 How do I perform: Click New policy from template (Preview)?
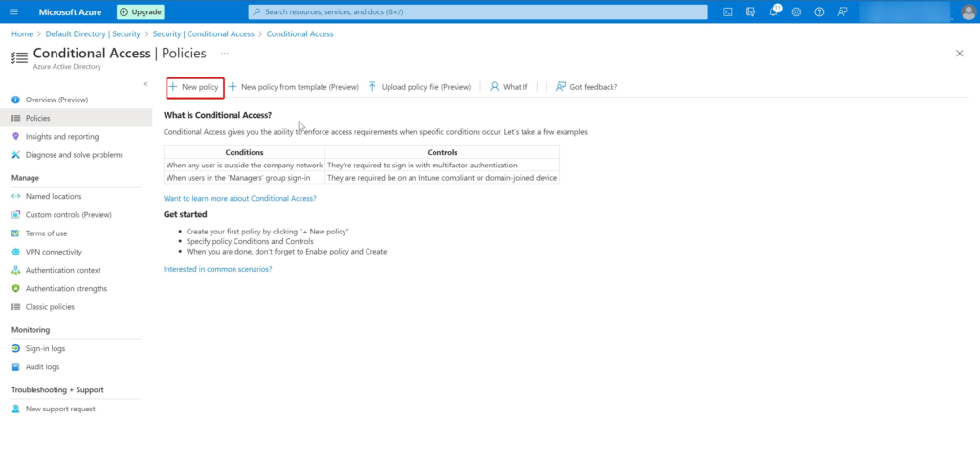(293, 87)
